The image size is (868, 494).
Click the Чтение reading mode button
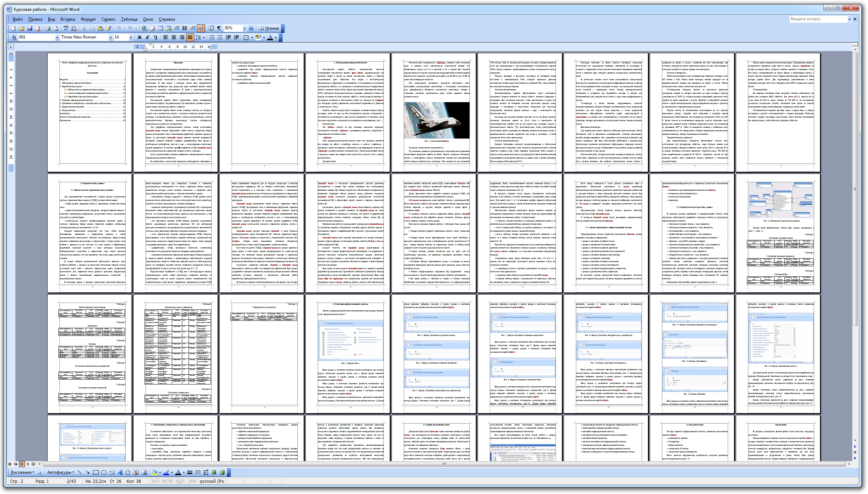click(269, 28)
